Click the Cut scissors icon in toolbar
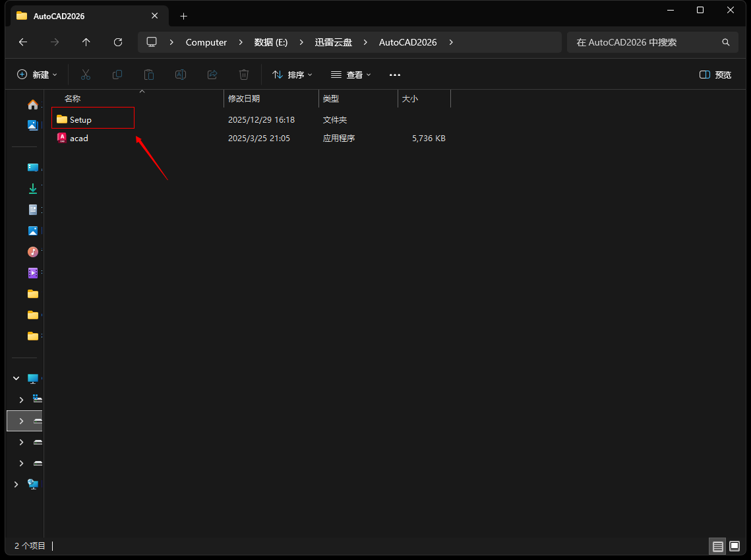Image resolution: width=751 pixels, height=560 pixels. [x=86, y=75]
